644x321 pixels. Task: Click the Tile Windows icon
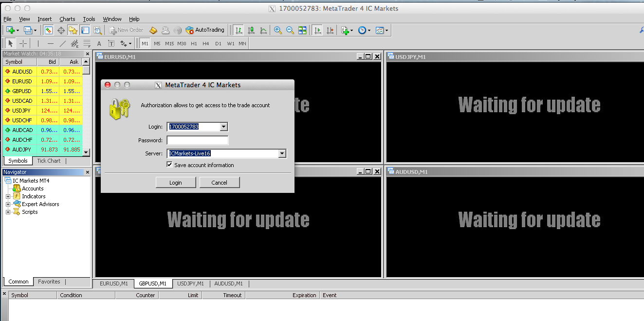[302, 30]
